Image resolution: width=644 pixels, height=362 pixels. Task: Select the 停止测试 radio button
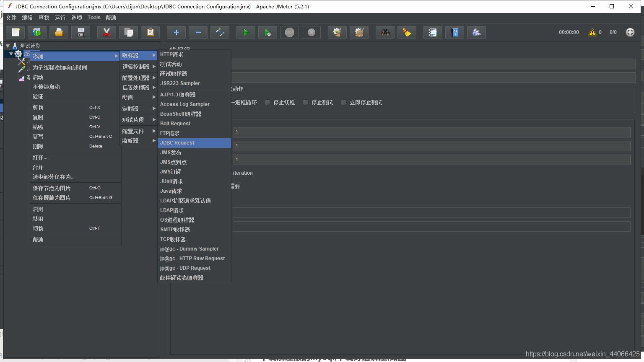click(305, 102)
